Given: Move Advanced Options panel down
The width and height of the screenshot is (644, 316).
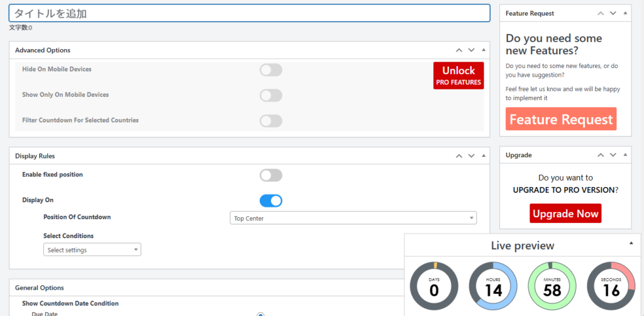Looking at the screenshot, I should (x=471, y=50).
